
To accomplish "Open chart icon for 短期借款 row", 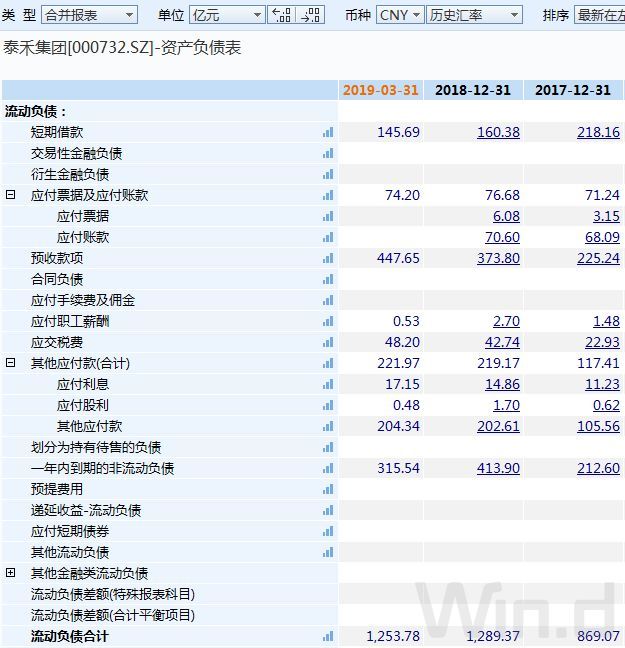I will [x=328, y=133].
